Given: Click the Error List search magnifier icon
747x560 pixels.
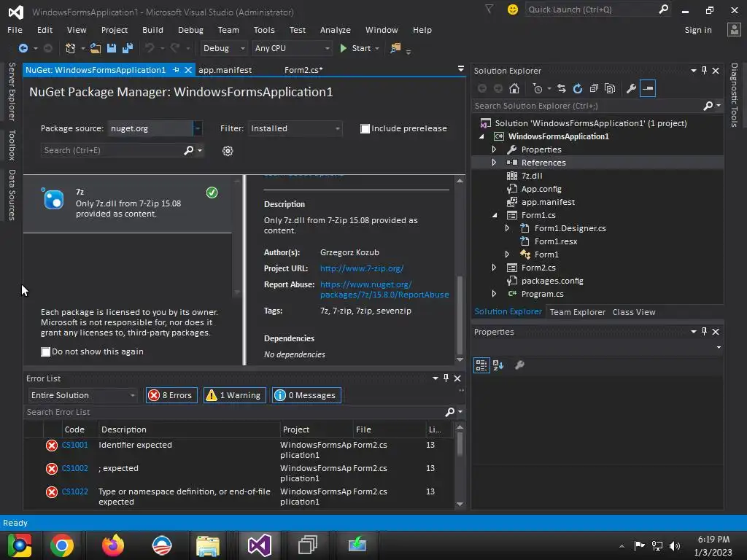Looking at the screenshot, I should pyautogui.click(x=449, y=412).
